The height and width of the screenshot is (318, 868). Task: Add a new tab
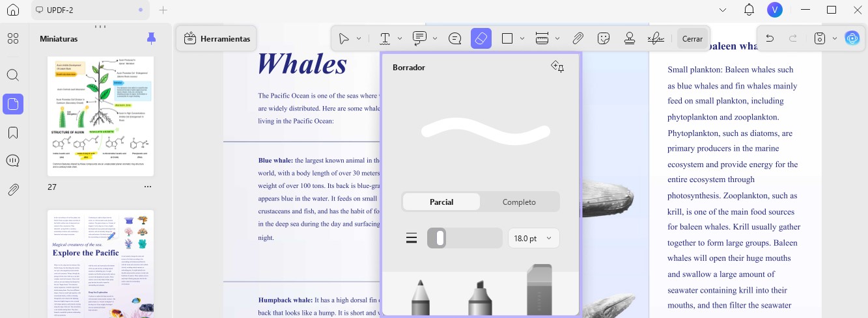tap(163, 10)
